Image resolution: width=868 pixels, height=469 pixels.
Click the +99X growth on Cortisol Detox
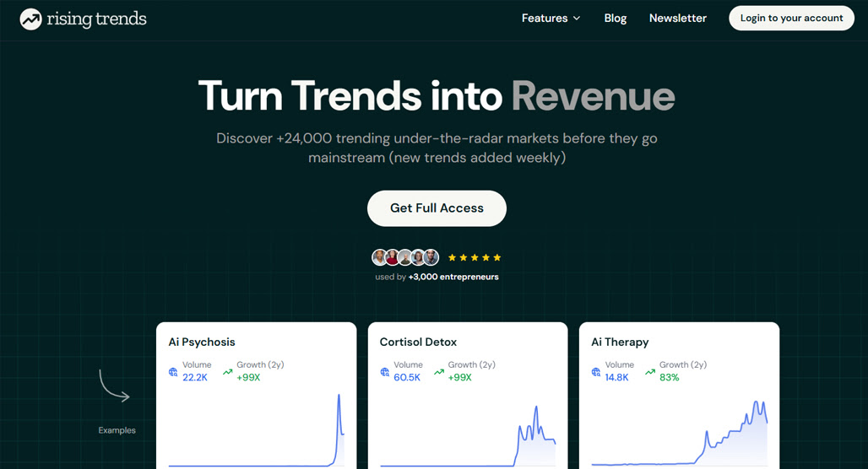tap(459, 377)
